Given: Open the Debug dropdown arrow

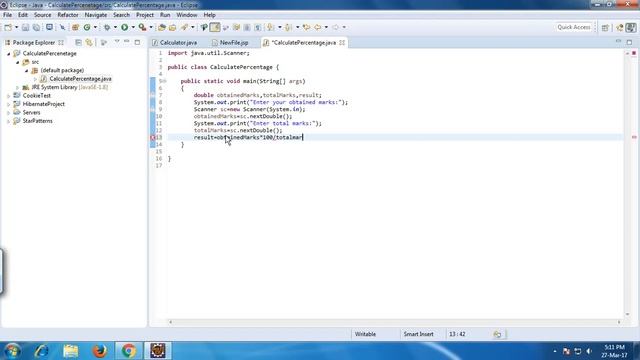Looking at the screenshot, I should click(x=115, y=27).
